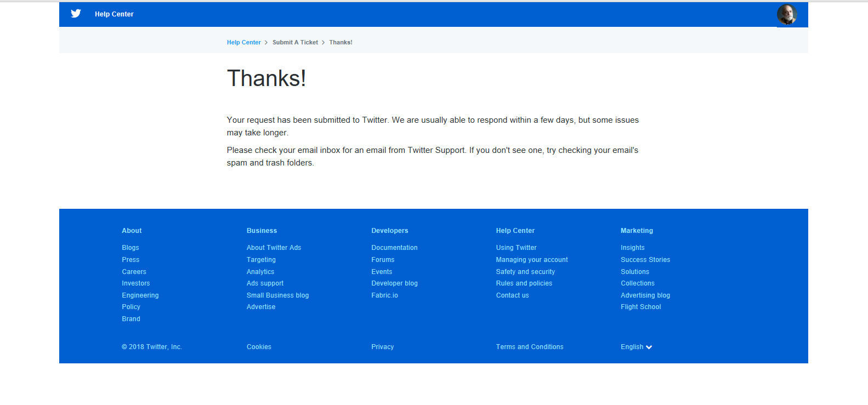The width and height of the screenshot is (868, 405).
Task: Click the chevron after Help Center breadcrumb
Action: pyautogui.click(x=266, y=42)
